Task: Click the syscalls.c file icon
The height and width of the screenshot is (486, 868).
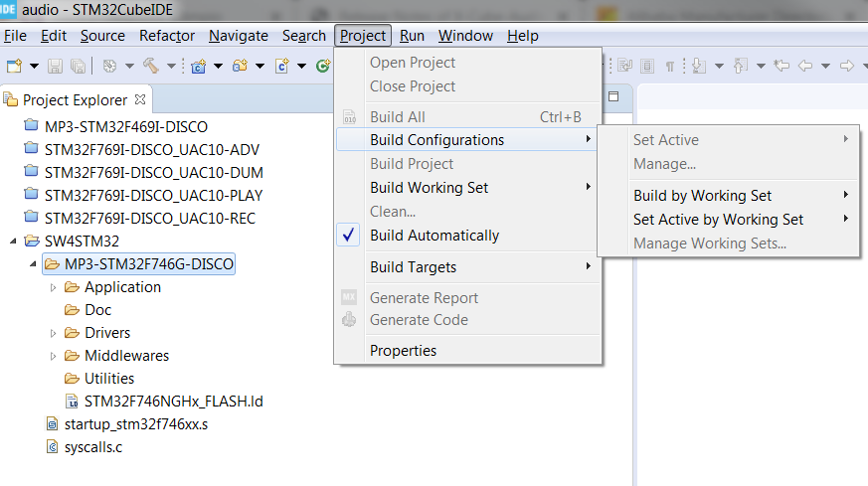Action: (52, 446)
